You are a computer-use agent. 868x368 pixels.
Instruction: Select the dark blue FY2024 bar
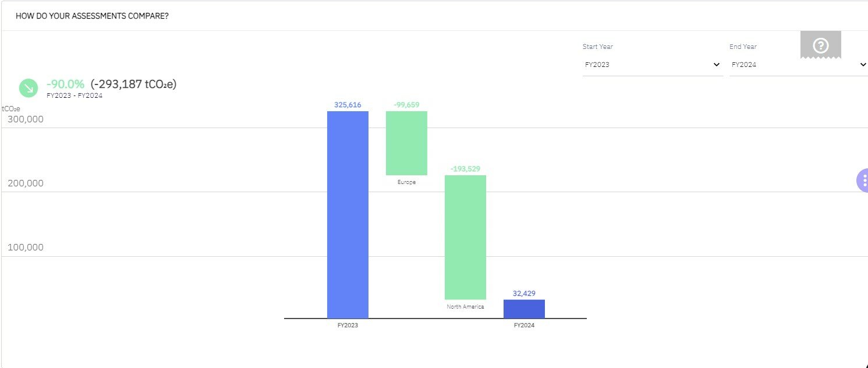[524, 309]
